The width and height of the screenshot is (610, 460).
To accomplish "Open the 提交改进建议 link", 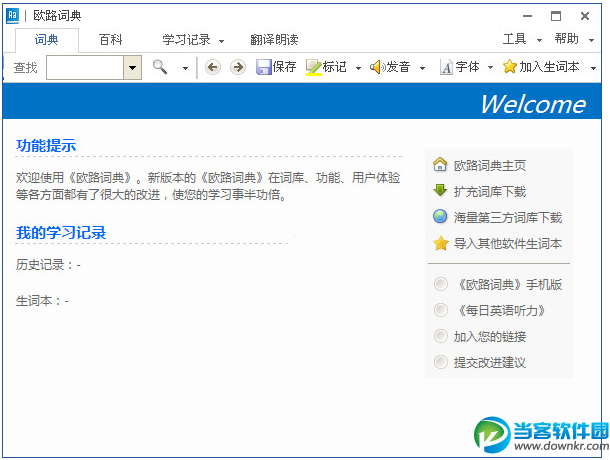I will coord(490,363).
